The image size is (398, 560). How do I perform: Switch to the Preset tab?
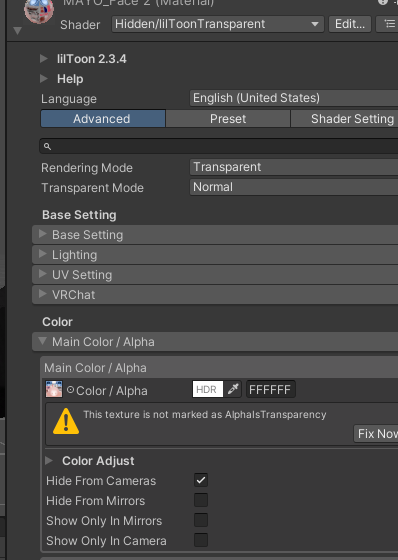tap(228, 119)
